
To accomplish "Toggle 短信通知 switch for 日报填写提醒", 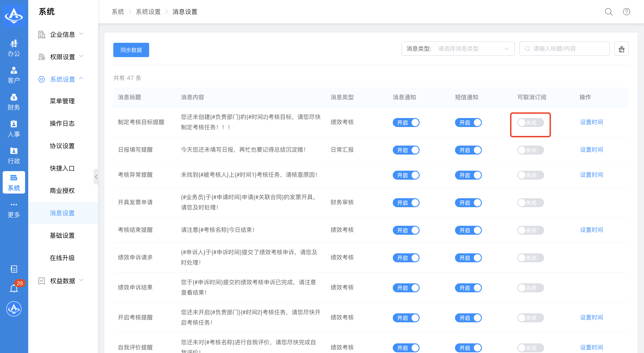I will [468, 150].
